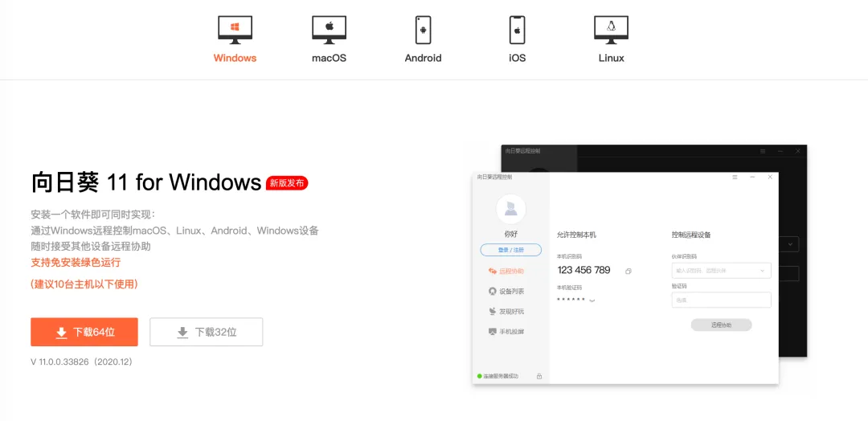
Task: Switch to the Android tab label
Action: tap(423, 58)
